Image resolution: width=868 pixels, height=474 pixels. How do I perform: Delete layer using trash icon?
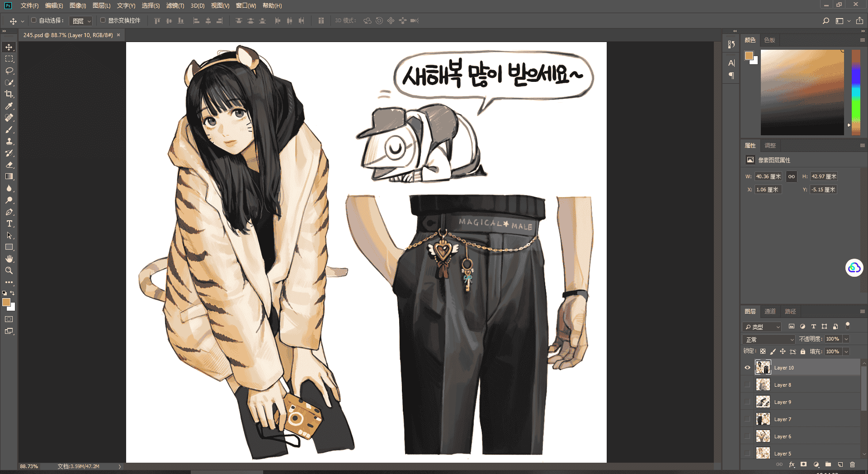click(x=852, y=465)
